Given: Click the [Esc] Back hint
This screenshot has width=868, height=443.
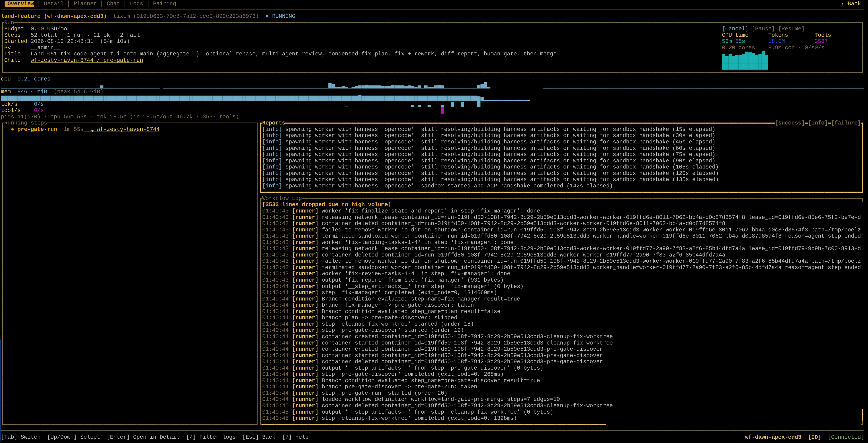Looking at the screenshot, I should [259, 437].
